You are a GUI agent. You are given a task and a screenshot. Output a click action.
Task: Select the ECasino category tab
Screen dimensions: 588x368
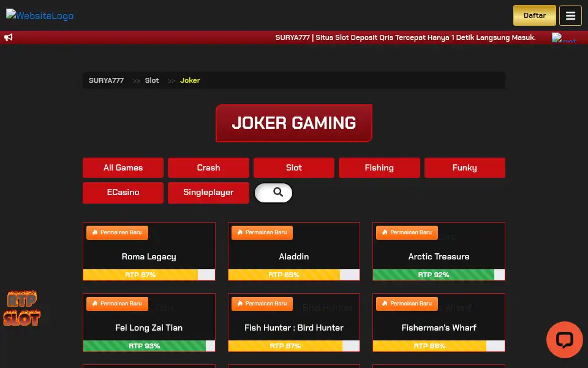coord(123,193)
